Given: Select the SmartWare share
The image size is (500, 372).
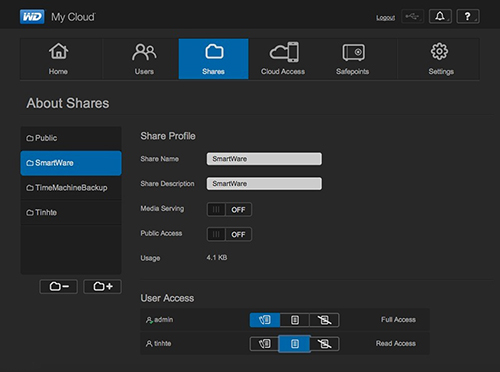Looking at the screenshot, I should point(71,163).
